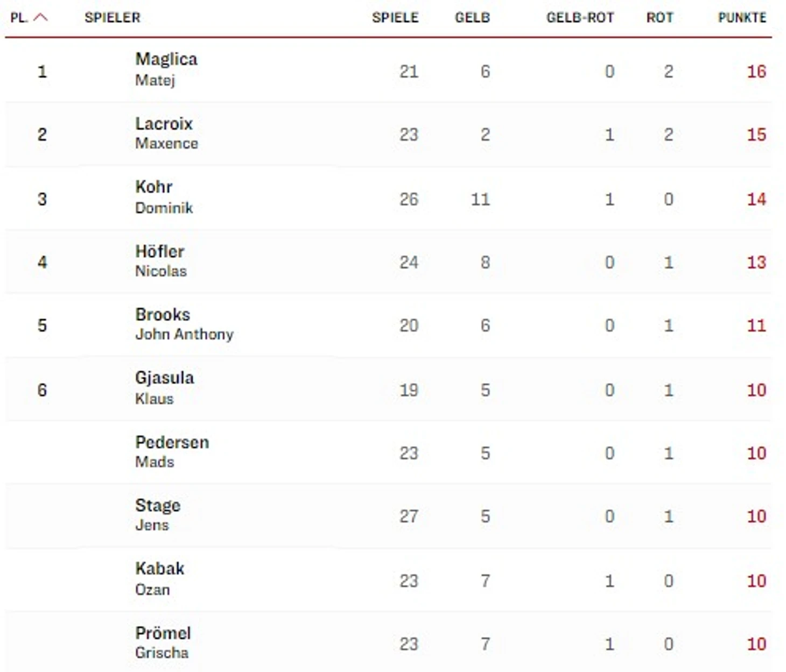Click the GELB-ROT column header
Screen dimensions: 786x672
pos(580,17)
